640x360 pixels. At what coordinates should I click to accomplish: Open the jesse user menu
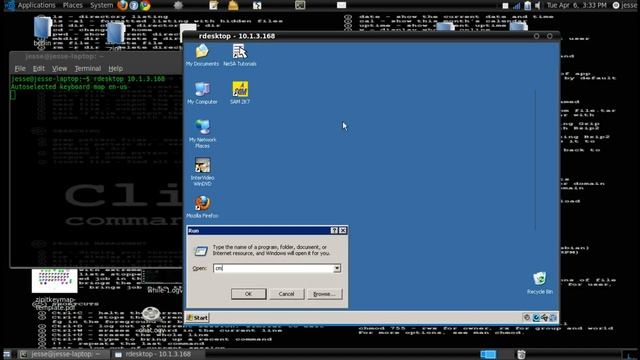(624, 5)
